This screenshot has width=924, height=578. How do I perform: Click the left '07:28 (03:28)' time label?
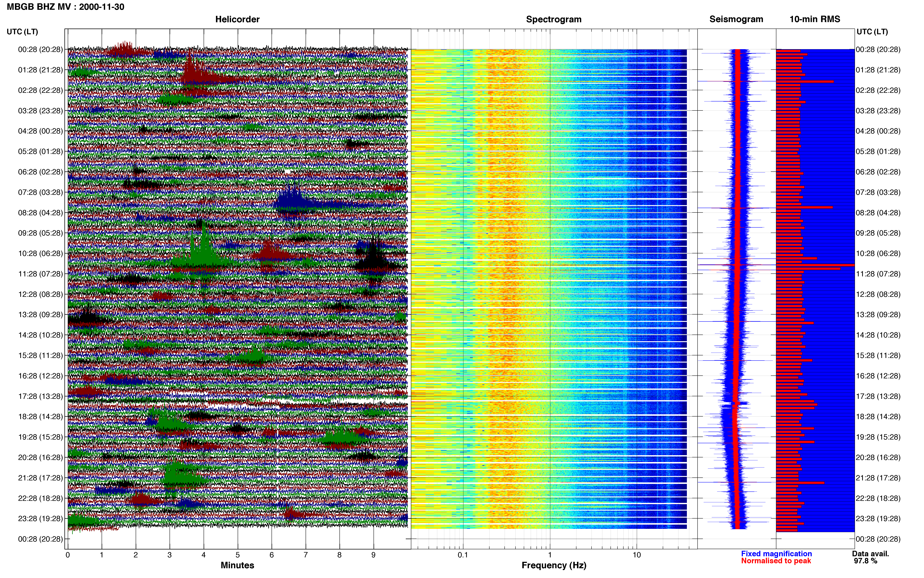(x=41, y=192)
